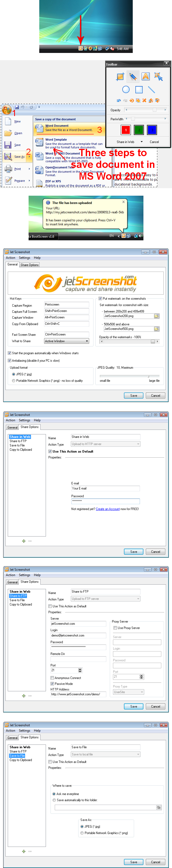Toggle the Antialiasing checkbox
The width and height of the screenshot is (172, 868).
click(x=9, y=361)
